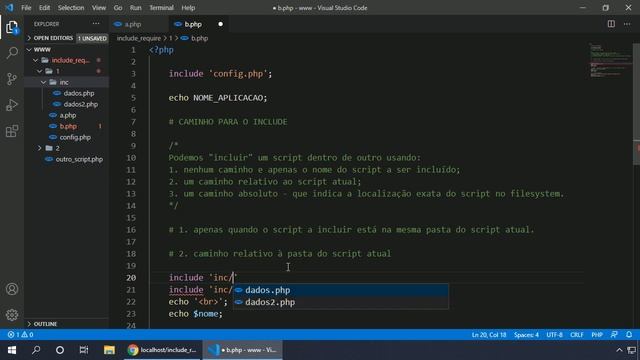The height and width of the screenshot is (360, 640).
Task: Click line number 20 in gutter
Action: coord(131,278)
